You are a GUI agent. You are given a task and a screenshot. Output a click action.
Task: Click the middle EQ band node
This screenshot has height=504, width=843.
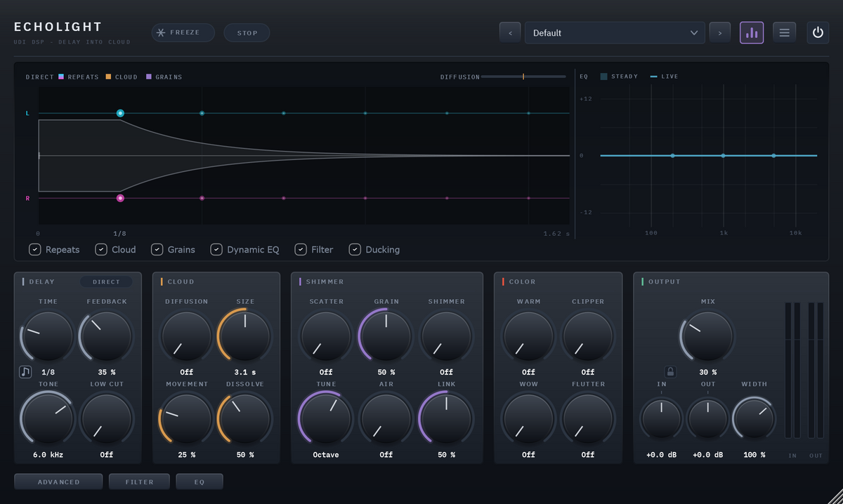pos(723,155)
